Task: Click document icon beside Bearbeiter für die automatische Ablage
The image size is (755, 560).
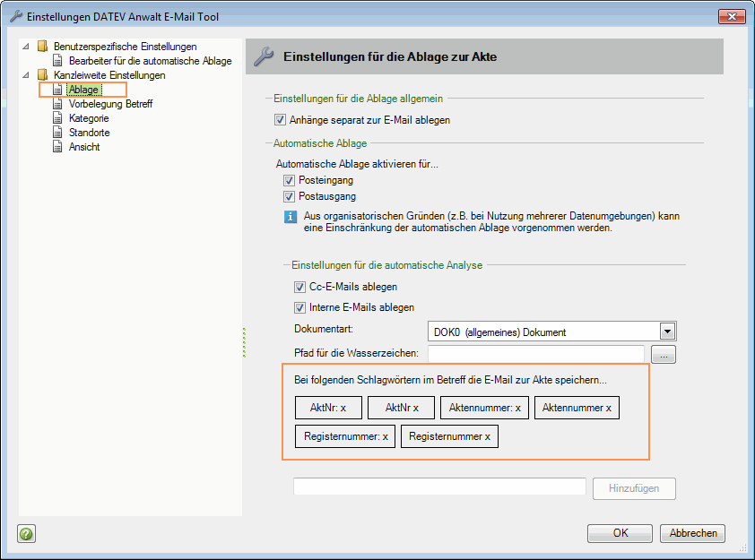Action: (57, 61)
